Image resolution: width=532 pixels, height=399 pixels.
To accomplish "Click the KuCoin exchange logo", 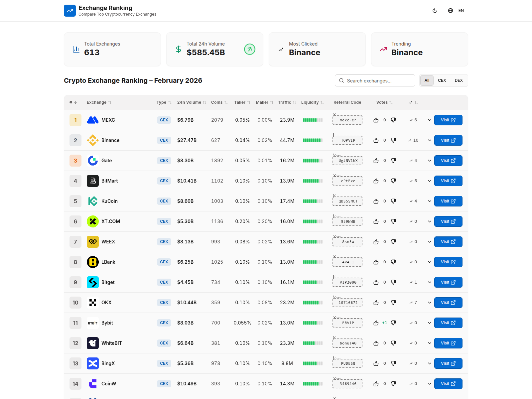I will point(93,201).
